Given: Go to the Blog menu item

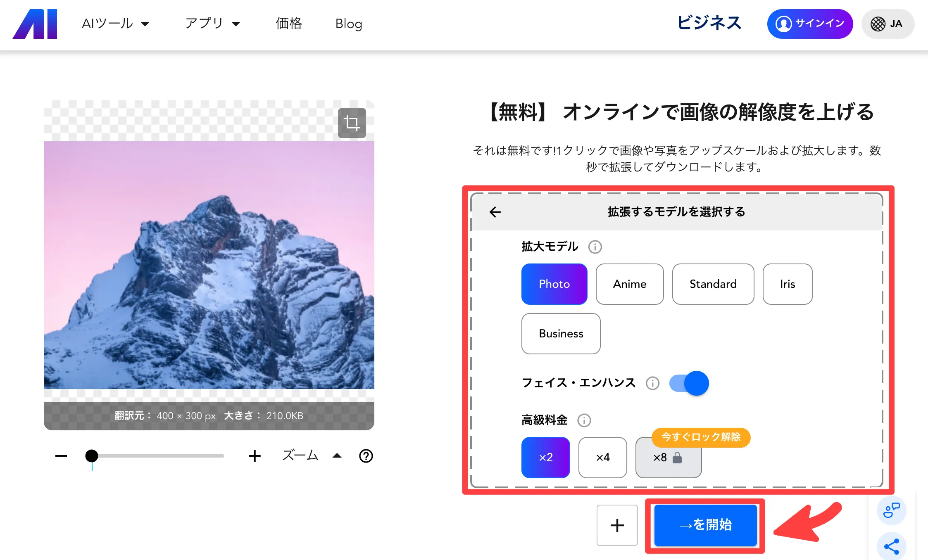Looking at the screenshot, I should pyautogui.click(x=348, y=24).
